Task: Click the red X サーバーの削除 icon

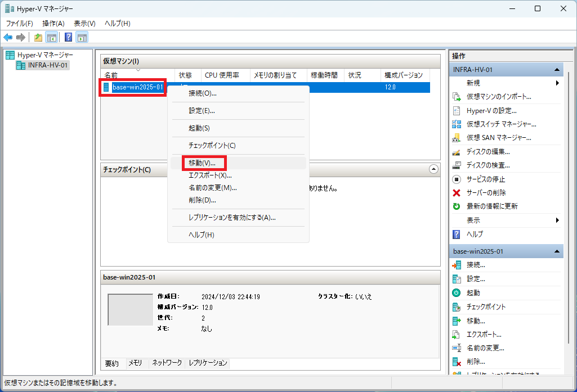Action: coord(457,193)
